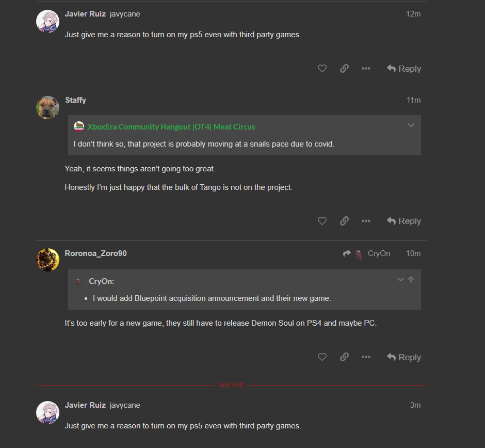Viewport: 485px width, 448px height.
Task: Copy share link for Javier Ruiz's first post
Action: (344, 69)
